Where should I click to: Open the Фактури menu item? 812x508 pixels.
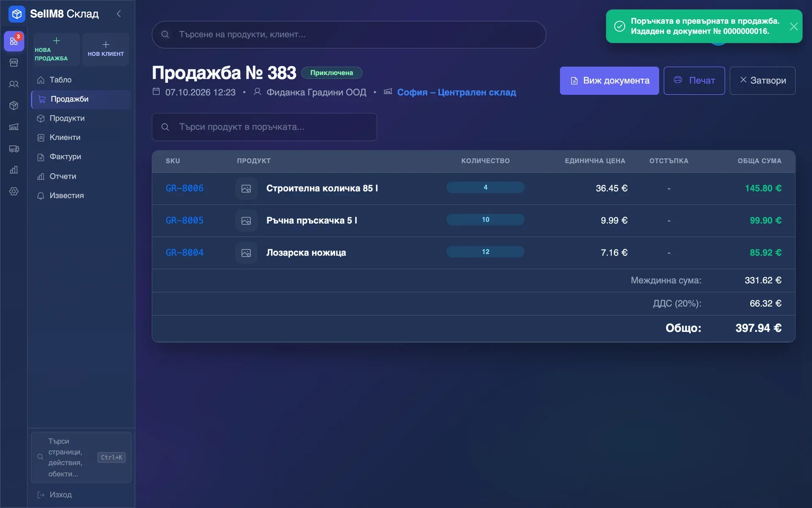[x=81, y=157]
